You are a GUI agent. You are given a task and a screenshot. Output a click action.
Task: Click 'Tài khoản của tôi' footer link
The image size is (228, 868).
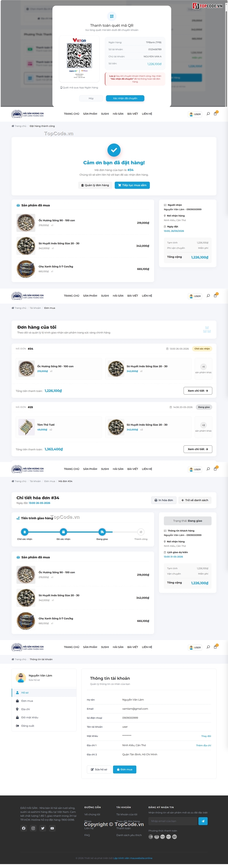coord(127,814)
